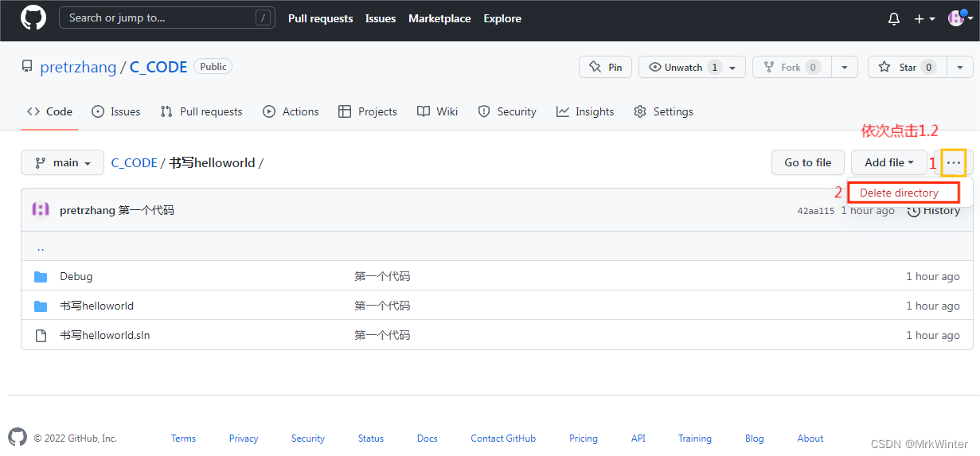980x456 pixels.
Task: Switch to the Code tab
Action: coord(49,111)
